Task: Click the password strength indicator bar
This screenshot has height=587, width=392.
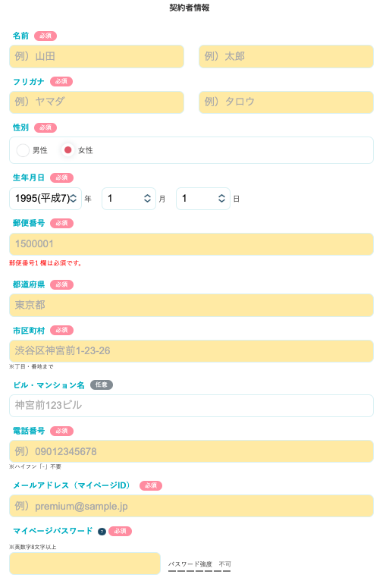Action: (x=199, y=571)
